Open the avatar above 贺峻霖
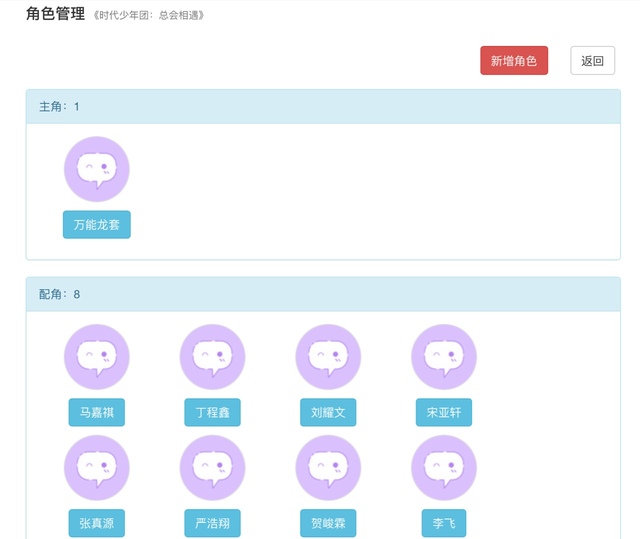This screenshot has height=539, width=640. 328,468
